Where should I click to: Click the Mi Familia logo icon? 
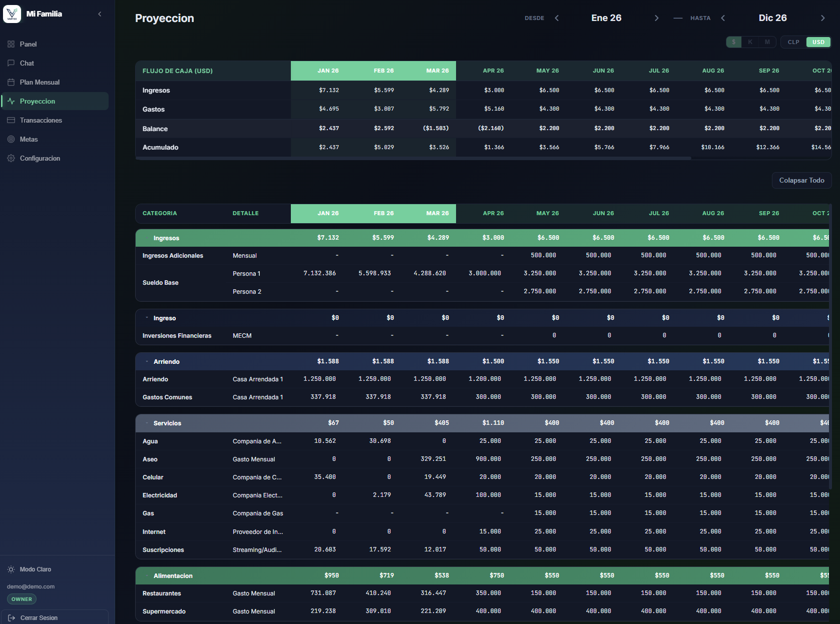[12, 14]
